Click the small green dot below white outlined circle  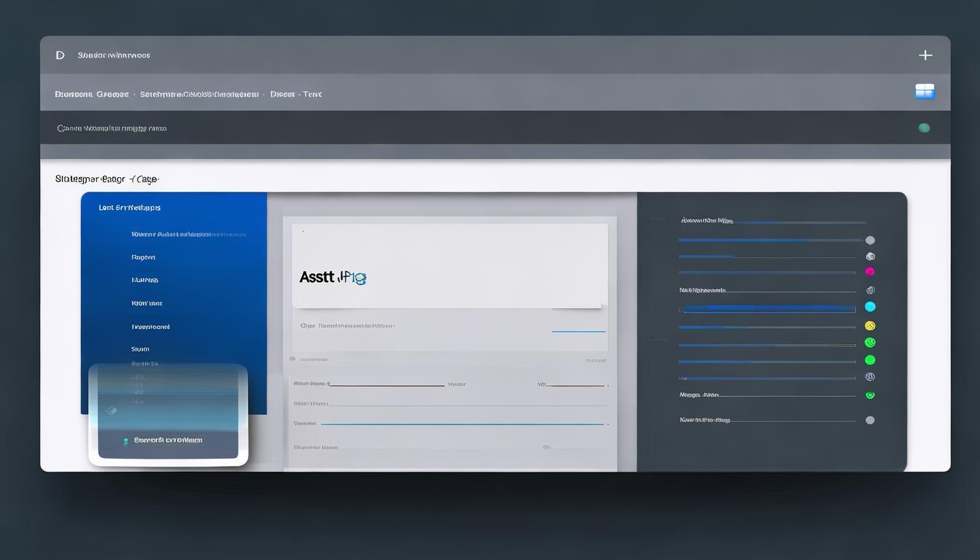pos(870,395)
